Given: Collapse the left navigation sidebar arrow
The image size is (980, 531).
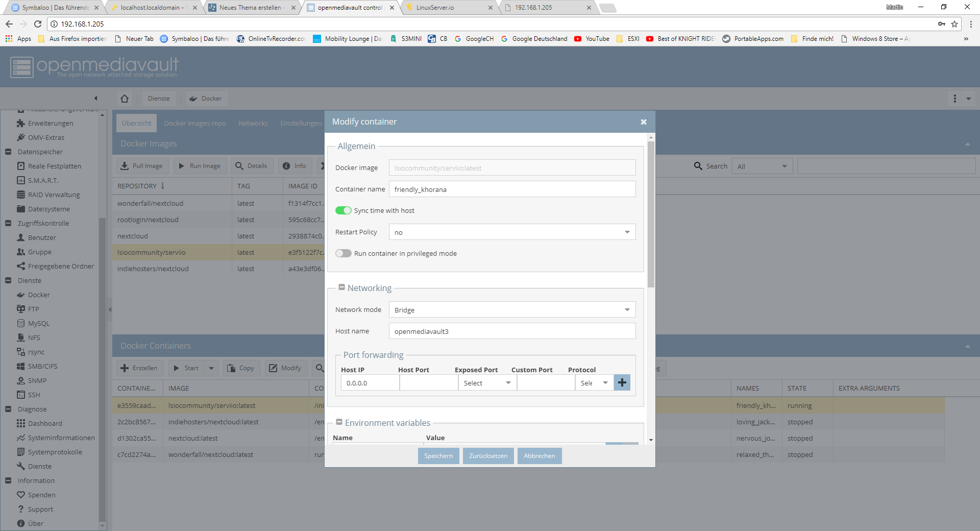Looking at the screenshot, I should click(95, 98).
